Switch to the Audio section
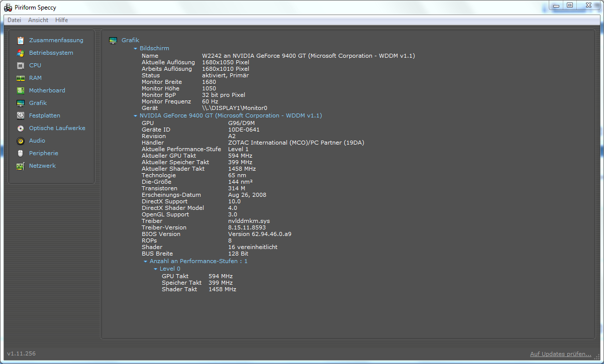 pos(37,141)
